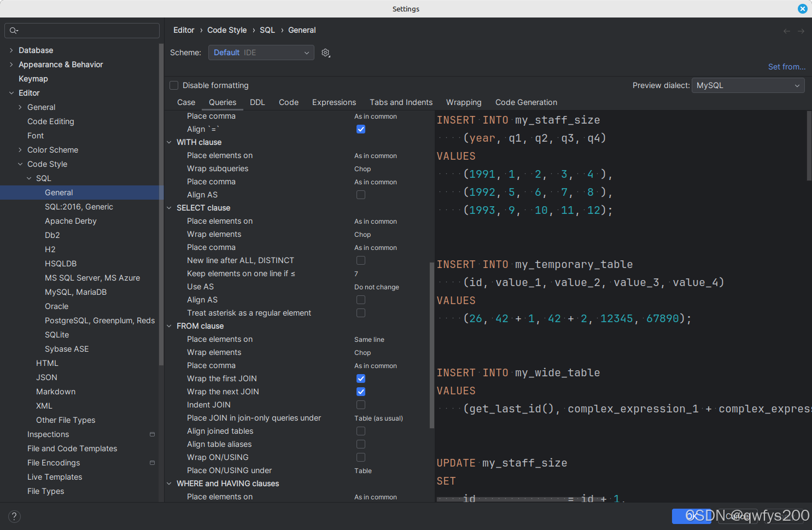The image size is (812, 530).
Task: Click Code Style in the breadcrumb
Action: (227, 30)
